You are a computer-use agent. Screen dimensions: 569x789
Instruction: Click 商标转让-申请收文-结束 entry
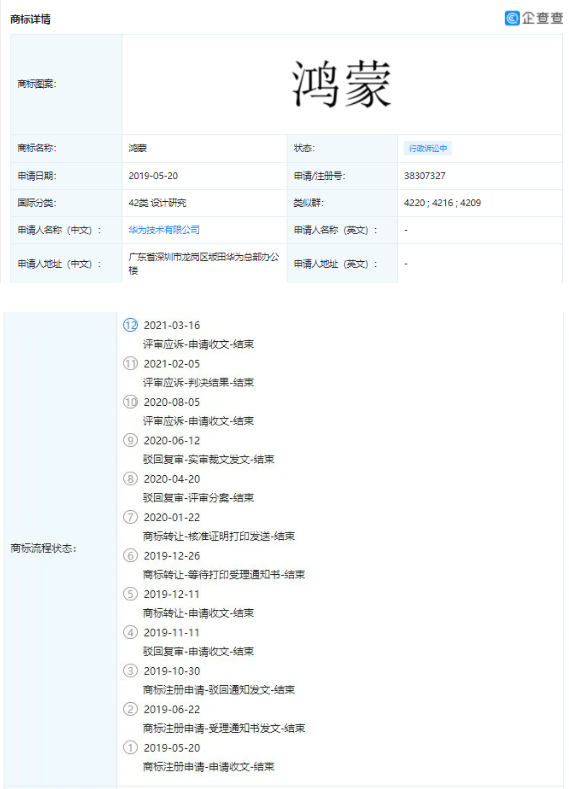click(198, 613)
